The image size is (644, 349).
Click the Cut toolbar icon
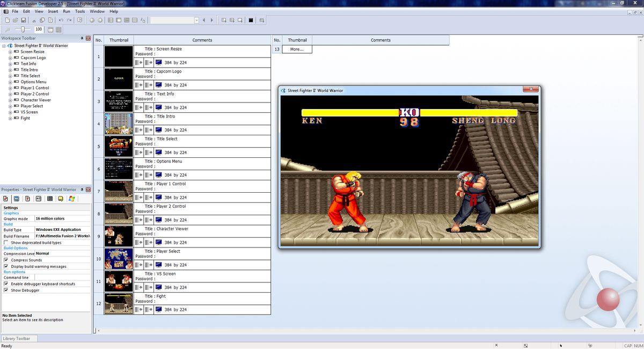coord(34,20)
